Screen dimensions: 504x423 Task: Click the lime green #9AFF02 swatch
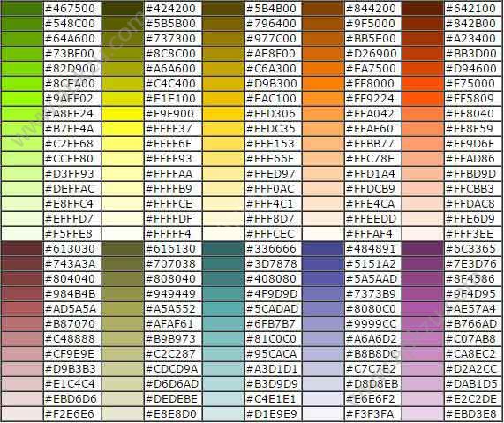[22, 98]
